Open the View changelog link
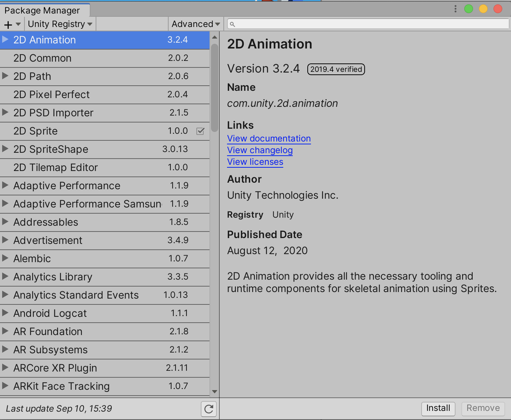Image resolution: width=511 pixels, height=420 pixels. 260,150
